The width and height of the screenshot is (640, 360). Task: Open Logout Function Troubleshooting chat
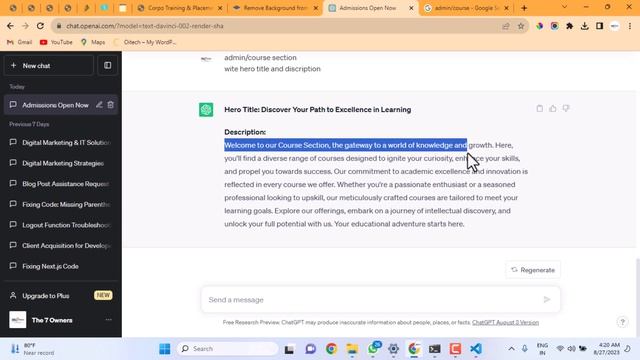pyautogui.click(x=61, y=225)
